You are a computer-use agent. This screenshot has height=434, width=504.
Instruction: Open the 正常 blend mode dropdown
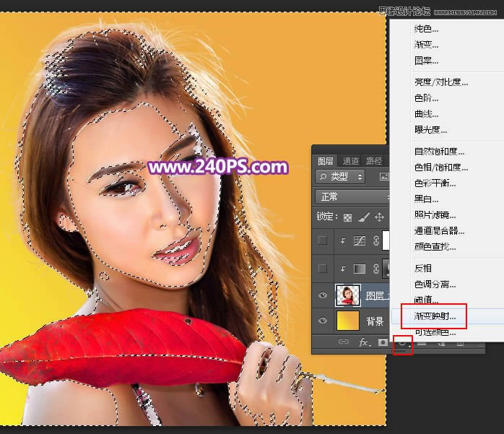(x=352, y=196)
